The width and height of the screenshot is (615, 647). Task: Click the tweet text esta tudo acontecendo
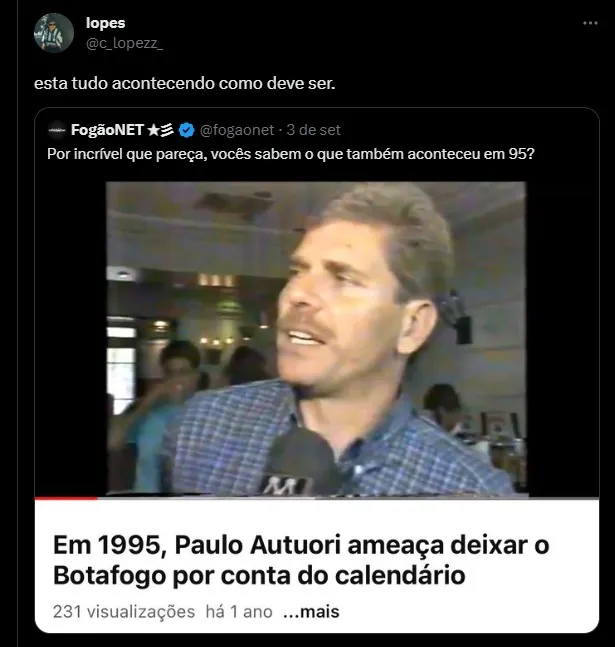184,83
